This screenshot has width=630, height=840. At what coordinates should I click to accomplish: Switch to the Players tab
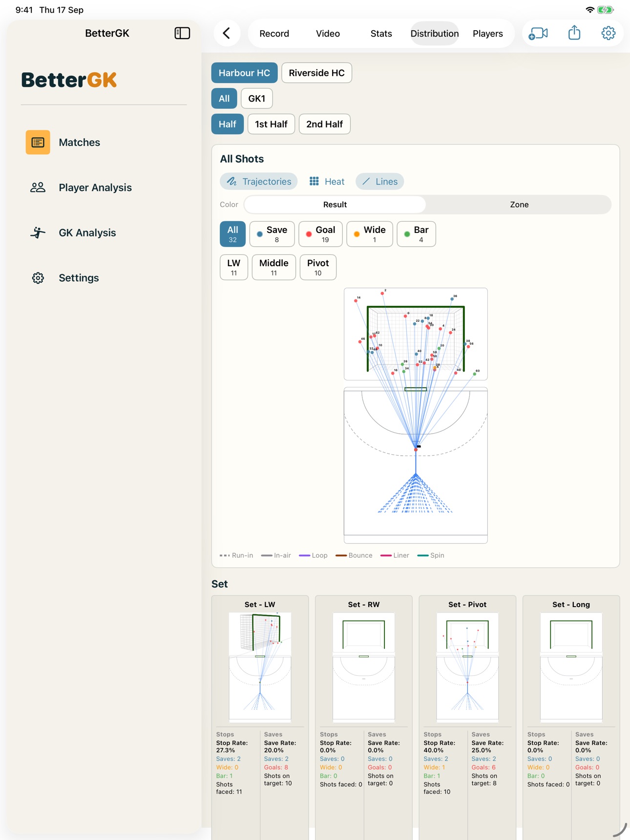[x=487, y=33]
